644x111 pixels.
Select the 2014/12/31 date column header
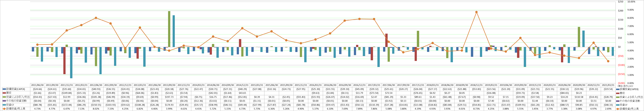[x=242, y=85]
